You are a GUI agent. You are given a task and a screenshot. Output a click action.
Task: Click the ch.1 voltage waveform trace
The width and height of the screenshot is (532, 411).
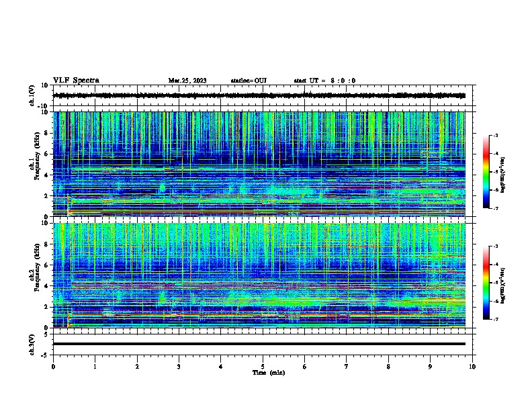(x=259, y=95)
